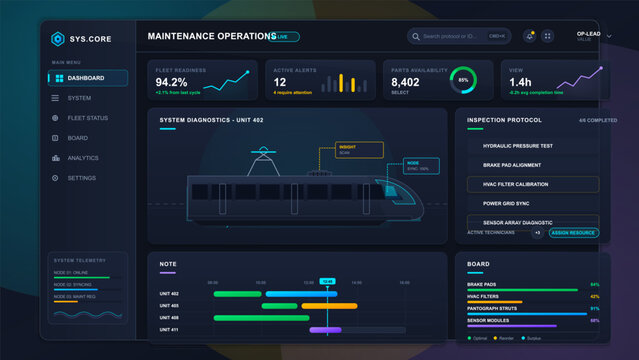The image size is (639, 360).
Task: Click the LIVE status badge
Action: [284, 37]
